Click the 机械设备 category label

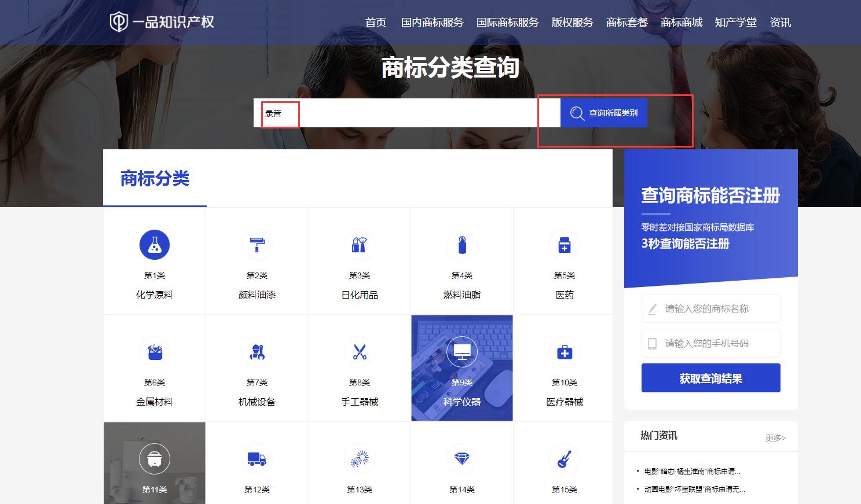257,402
